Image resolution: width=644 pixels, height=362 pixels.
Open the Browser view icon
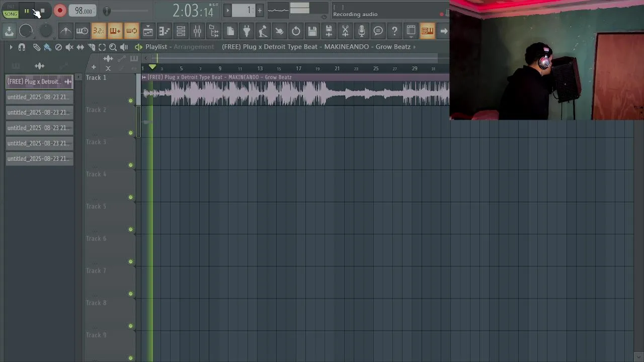[x=214, y=31]
